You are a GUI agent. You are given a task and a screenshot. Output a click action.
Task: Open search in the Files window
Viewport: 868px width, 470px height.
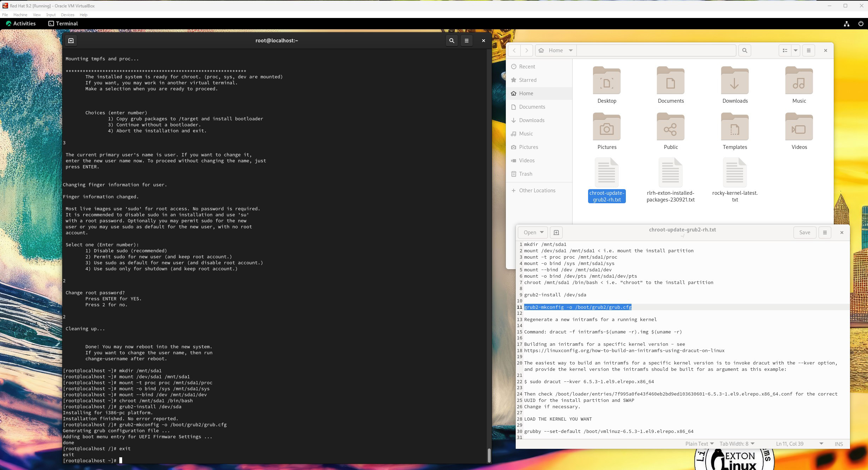(745, 50)
